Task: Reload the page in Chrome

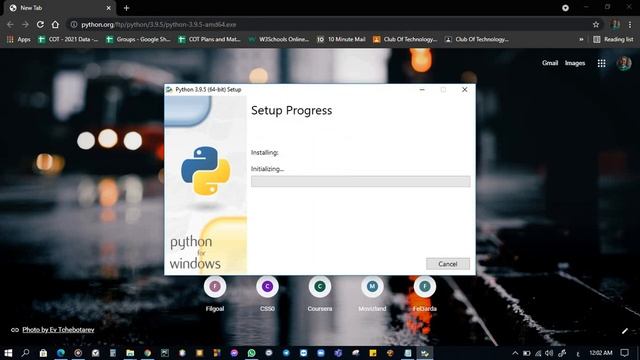Action: (x=40, y=24)
